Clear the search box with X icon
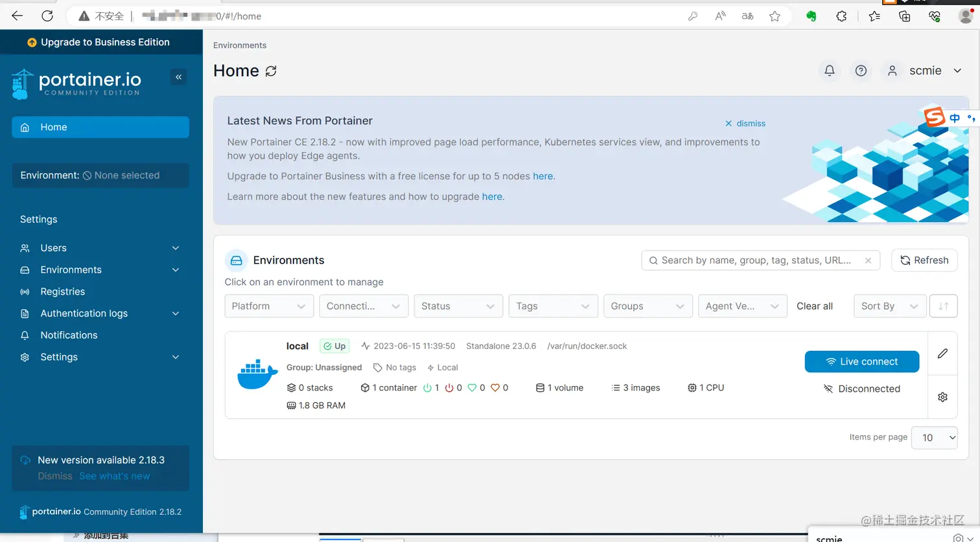 (868, 260)
